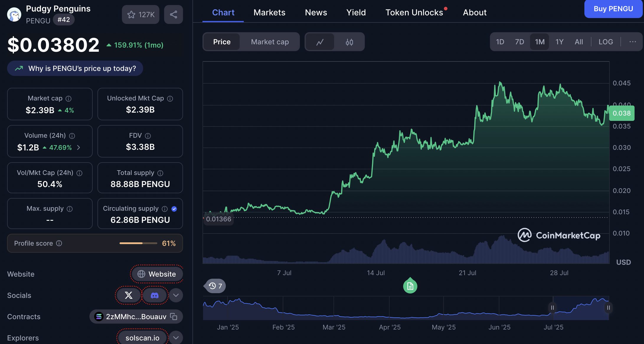Click the Market cap info icon
Image resolution: width=644 pixels, height=344 pixels.
tap(68, 98)
